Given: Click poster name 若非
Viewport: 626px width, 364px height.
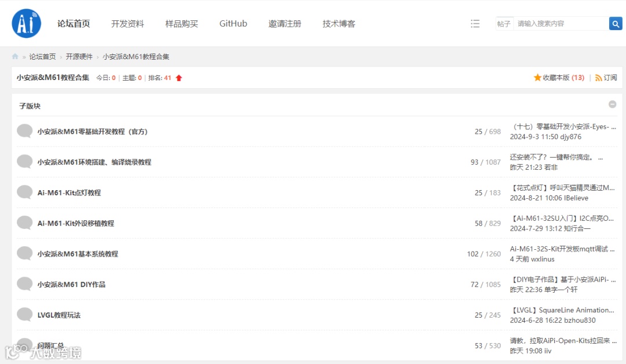Looking at the screenshot, I should 551,168.
